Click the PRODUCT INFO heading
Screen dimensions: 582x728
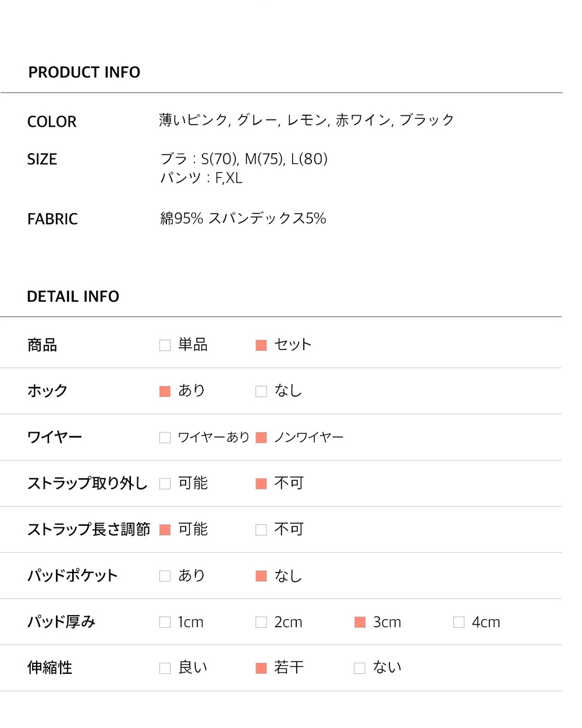84,72
